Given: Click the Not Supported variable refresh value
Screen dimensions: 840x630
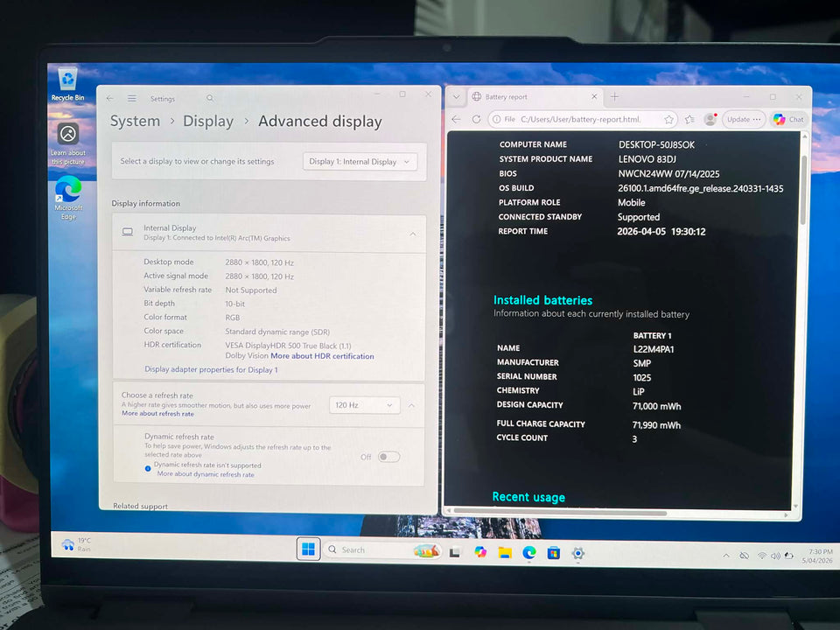Looking at the screenshot, I should (251, 290).
